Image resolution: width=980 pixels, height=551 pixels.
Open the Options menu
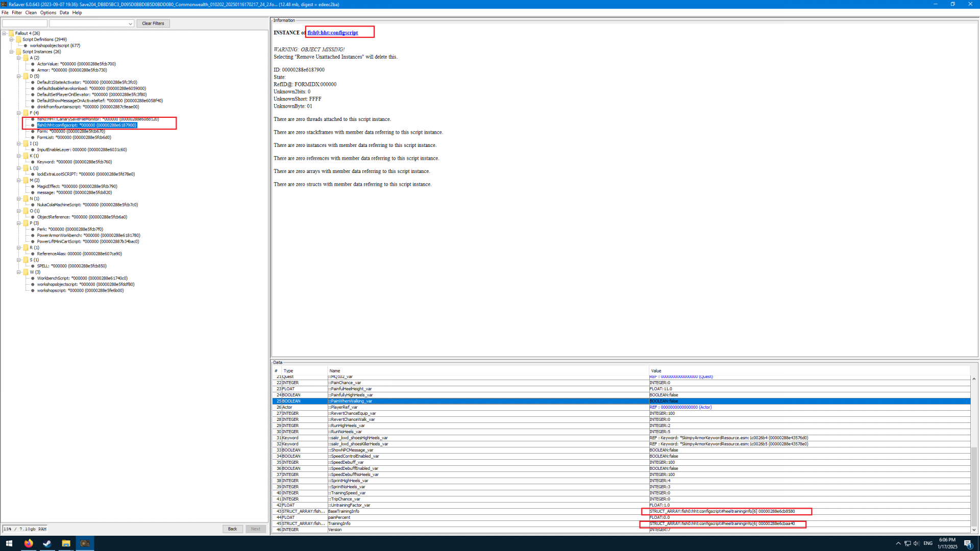tap(48, 13)
